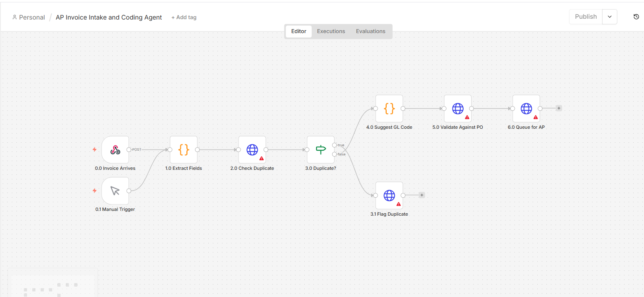Click the trigger bolt beside 0.1 Manual Trigger

coord(94,191)
